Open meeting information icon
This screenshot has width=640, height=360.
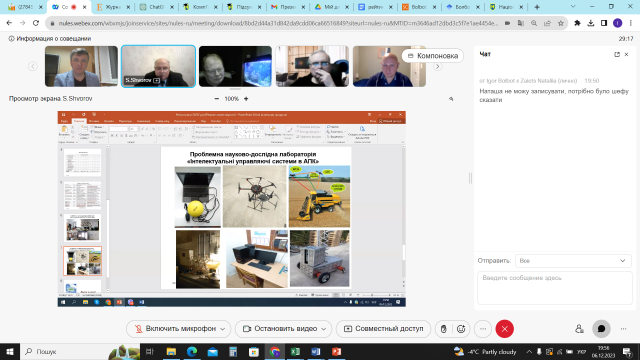click(11, 38)
